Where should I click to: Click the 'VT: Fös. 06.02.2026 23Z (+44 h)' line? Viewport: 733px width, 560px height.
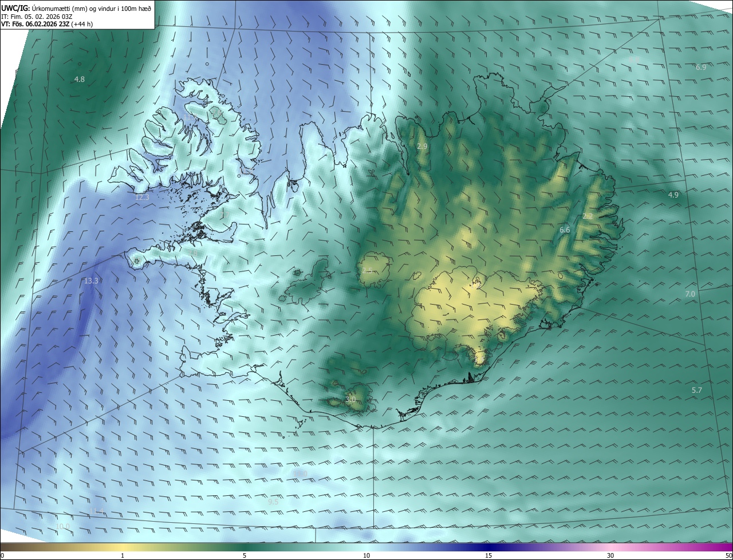[48, 25]
